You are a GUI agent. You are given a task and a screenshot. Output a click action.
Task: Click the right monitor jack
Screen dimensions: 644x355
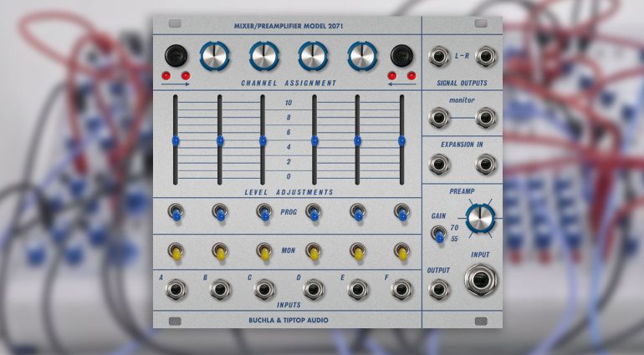click(x=486, y=118)
